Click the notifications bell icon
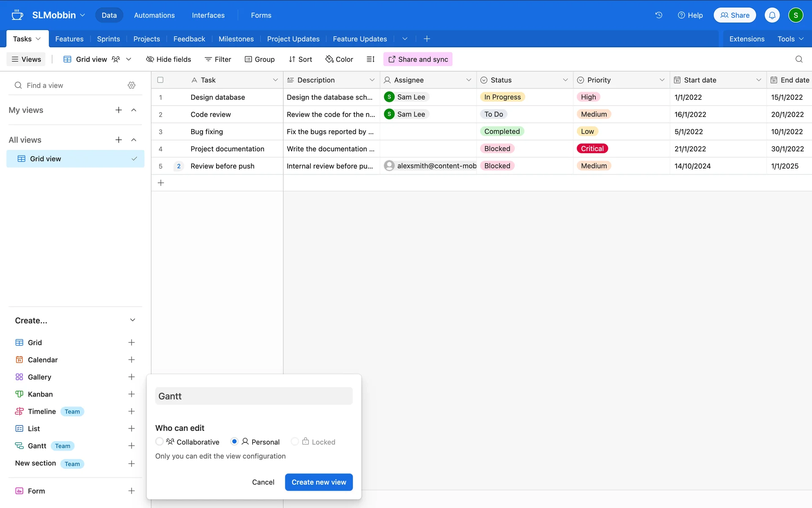Image resolution: width=812 pixels, height=508 pixels. point(772,15)
